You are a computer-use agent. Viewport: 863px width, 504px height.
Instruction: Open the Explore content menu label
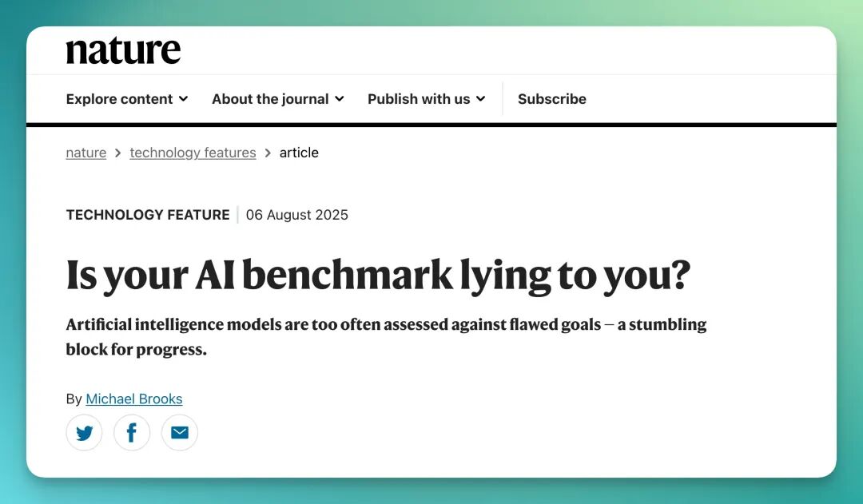119,99
